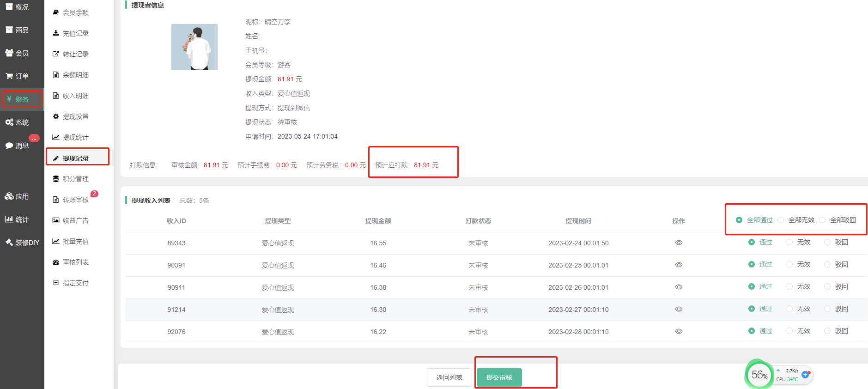Click the 返回列表 button
This screenshot has height=389, width=868.
pos(449,377)
